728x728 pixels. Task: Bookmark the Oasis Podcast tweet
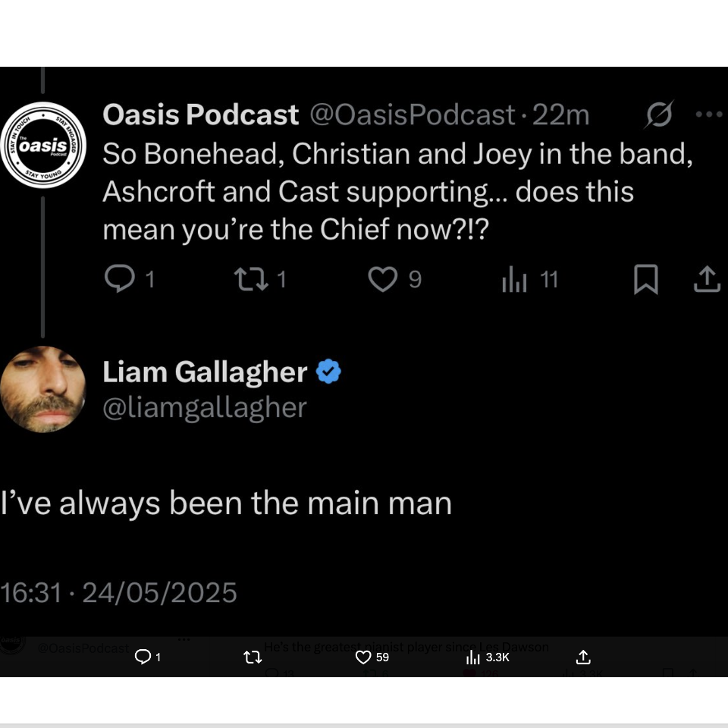pyautogui.click(x=645, y=280)
